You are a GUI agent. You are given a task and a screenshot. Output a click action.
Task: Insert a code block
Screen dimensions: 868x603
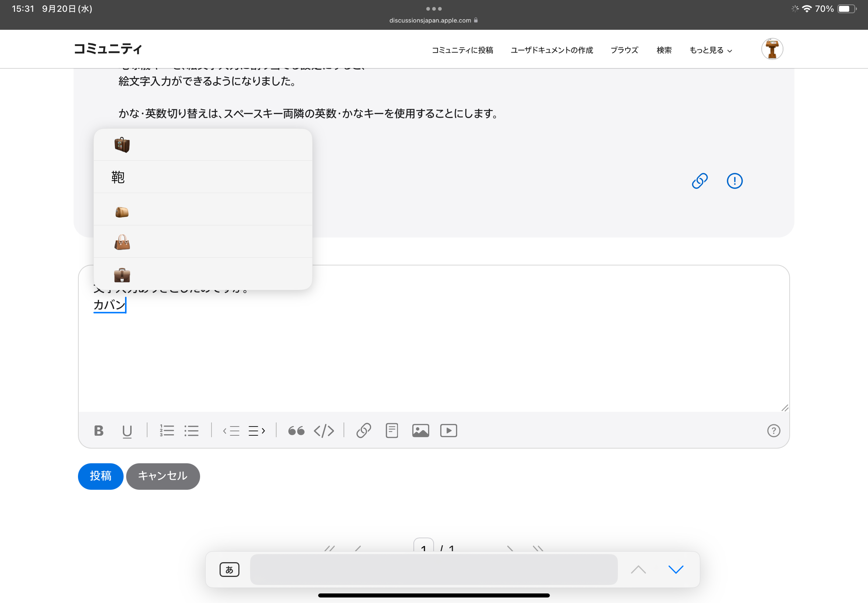(324, 431)
